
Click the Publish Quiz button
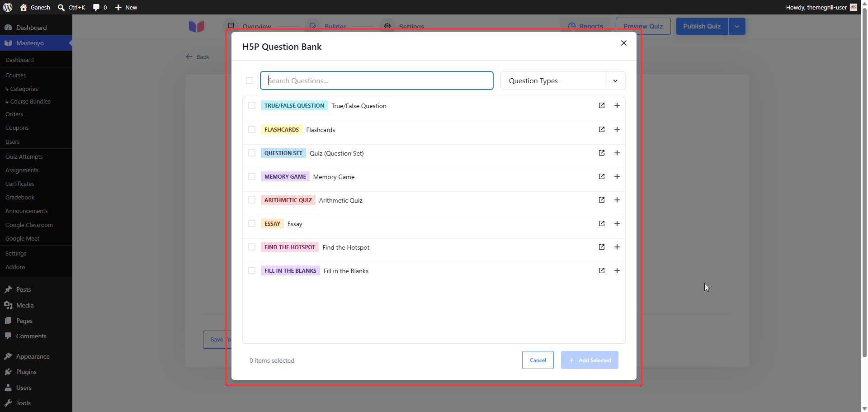(x=702, y=26)
